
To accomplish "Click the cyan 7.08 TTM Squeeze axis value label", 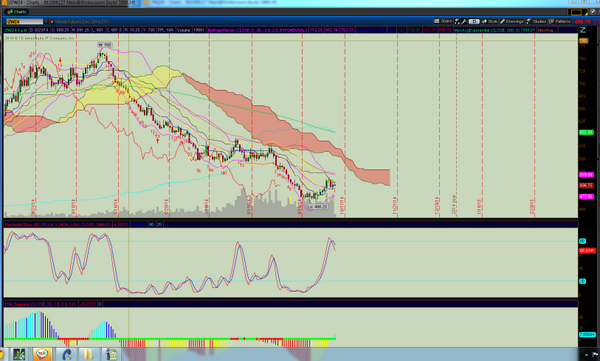I will pyautogui.click(x=587, y=334).
